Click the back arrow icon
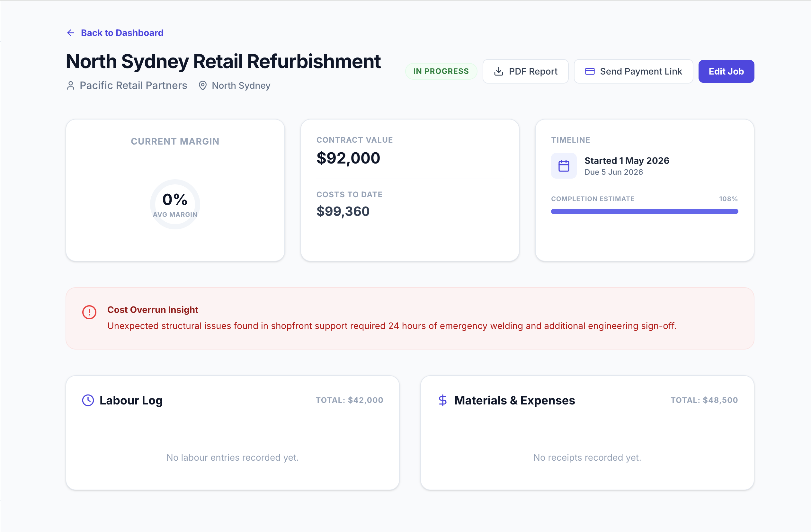Viewport: 811px width, 532px height. 71,33
